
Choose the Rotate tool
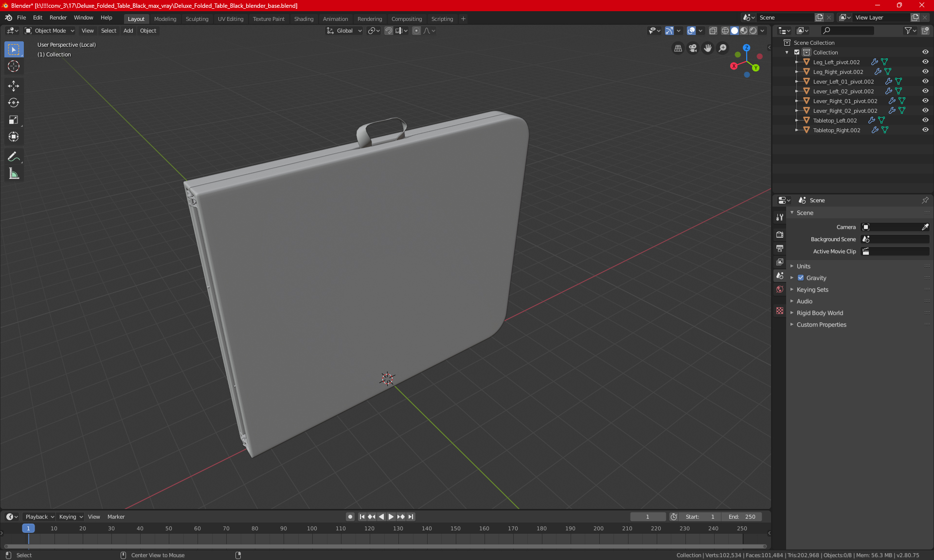coord(14,103)
